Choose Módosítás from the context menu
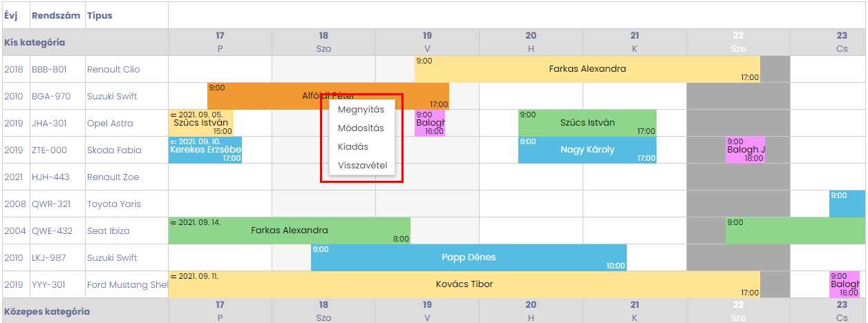868x323 pixels. point(361,128)
